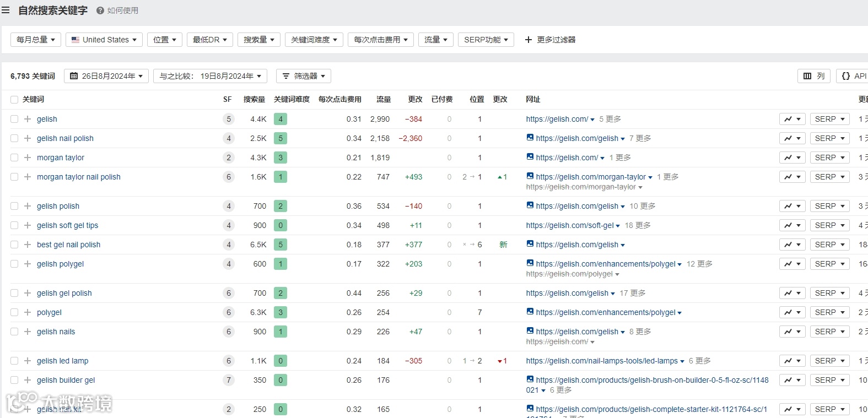This screenshot has width=868, height=418.
Task: Open the 每月总量 dropdown
Action: point(36,40)
